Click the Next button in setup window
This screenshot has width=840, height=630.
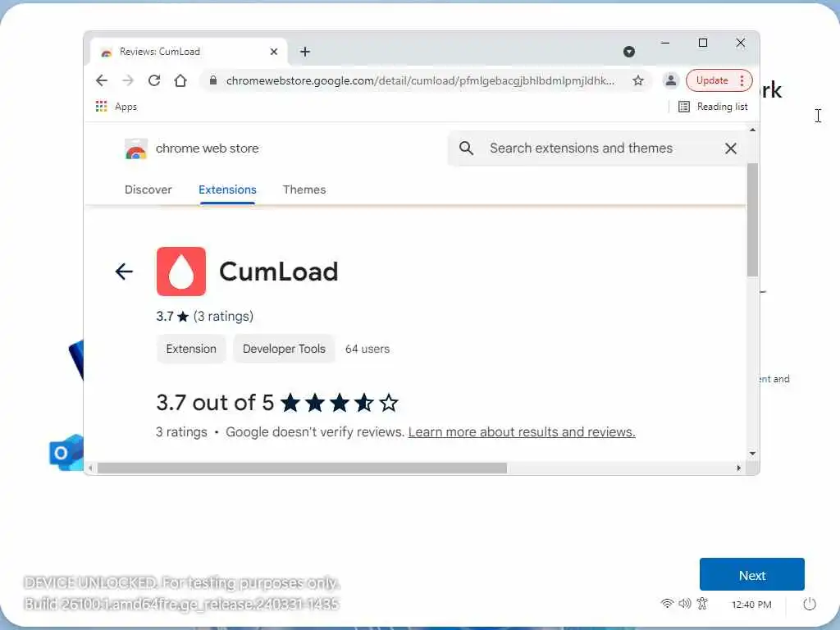click(x=751, y=575)
